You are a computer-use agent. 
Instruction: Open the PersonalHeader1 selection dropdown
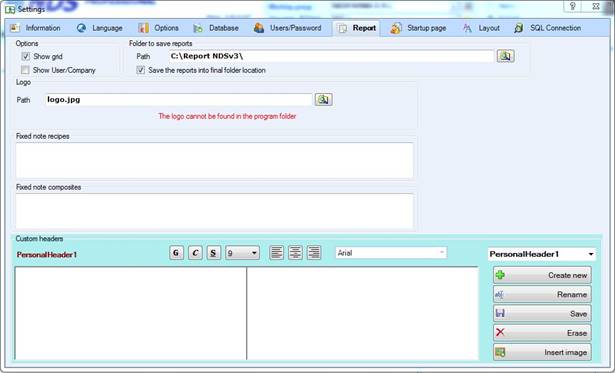tap(542, 254)
